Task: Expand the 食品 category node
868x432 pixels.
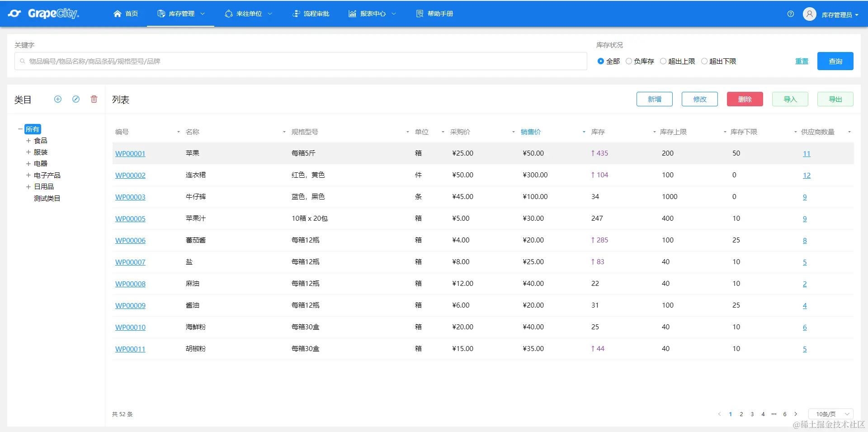Action: [28, 141]
